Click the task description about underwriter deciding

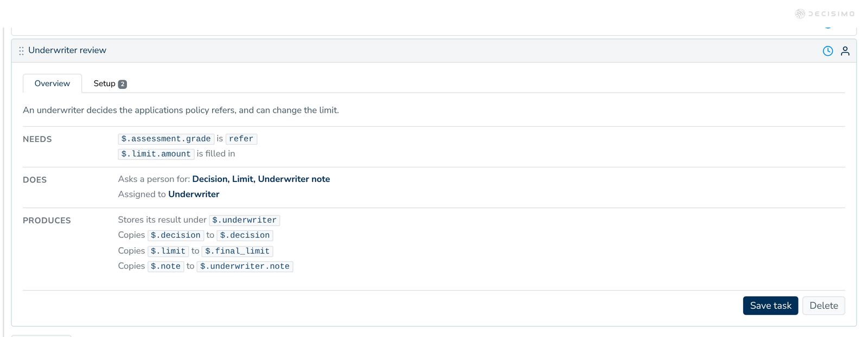click(181, 110)
